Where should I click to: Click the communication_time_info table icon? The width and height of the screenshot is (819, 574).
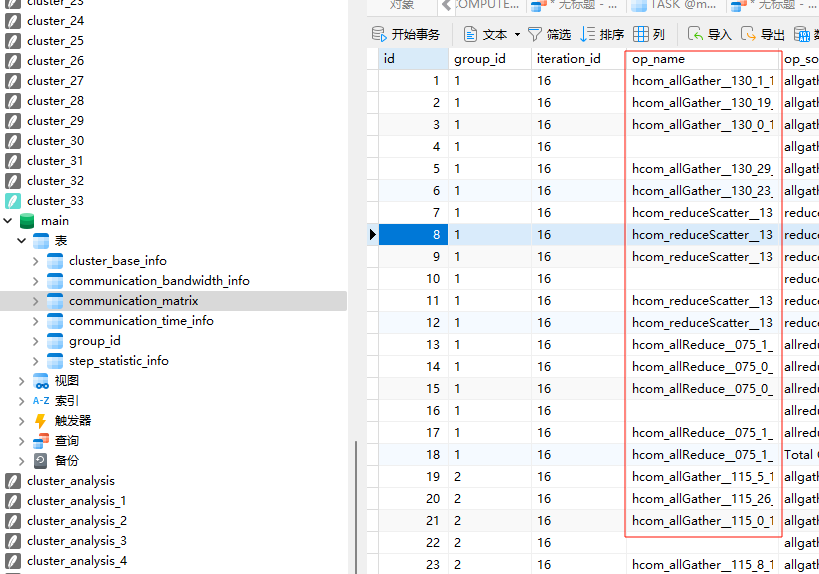(55, 321)
